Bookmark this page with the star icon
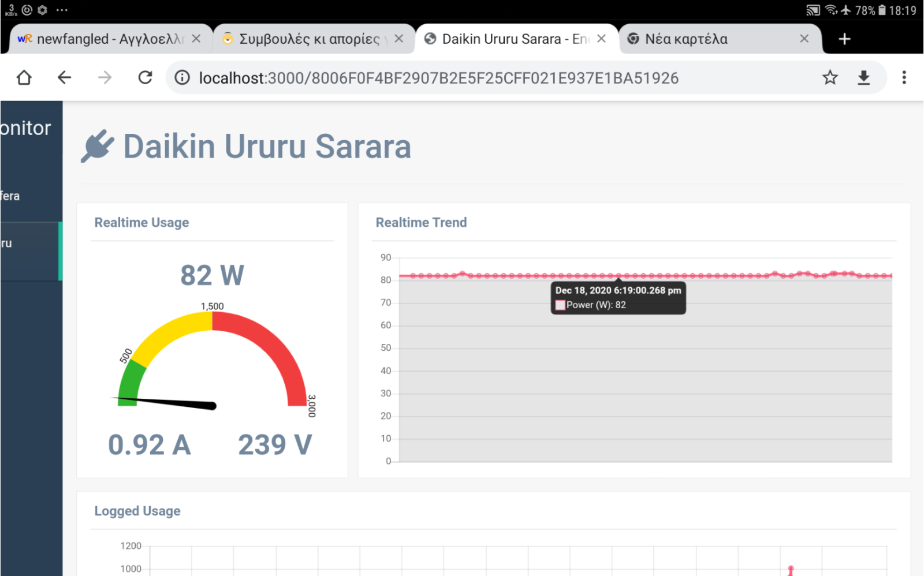 [x=830, y=77]
